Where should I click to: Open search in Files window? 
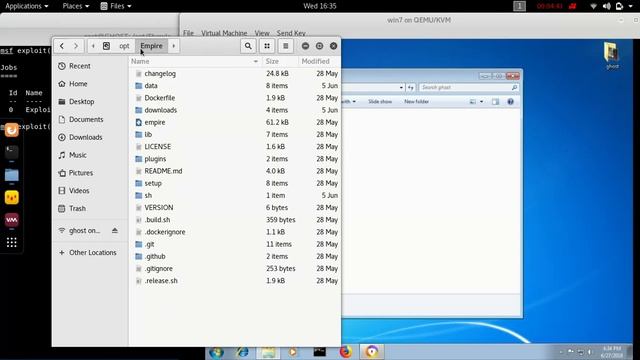[248, 46]
